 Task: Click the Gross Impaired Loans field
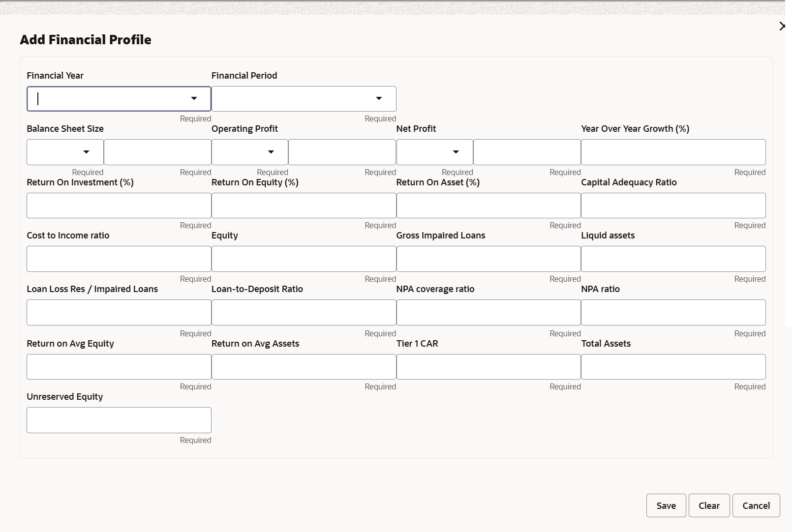489,259
